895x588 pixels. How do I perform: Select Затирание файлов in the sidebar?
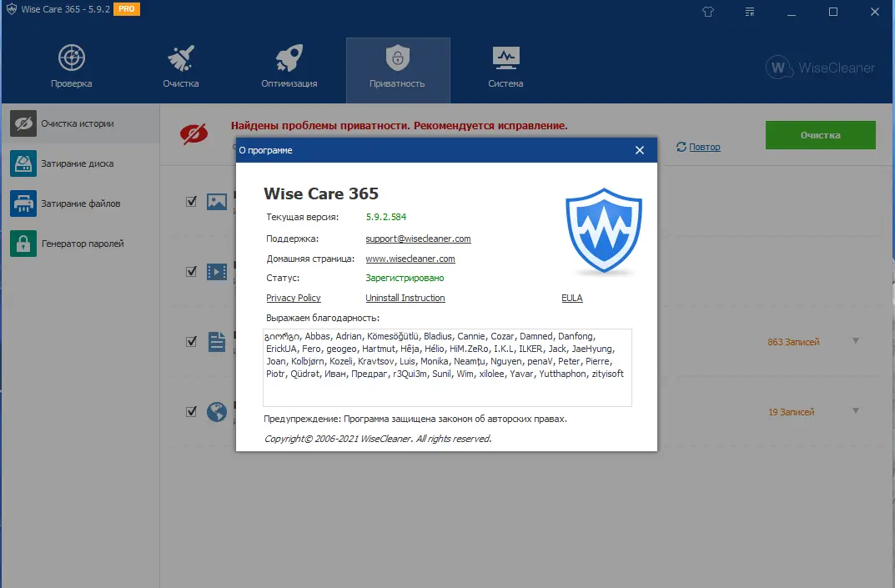(x=80, y=204)
